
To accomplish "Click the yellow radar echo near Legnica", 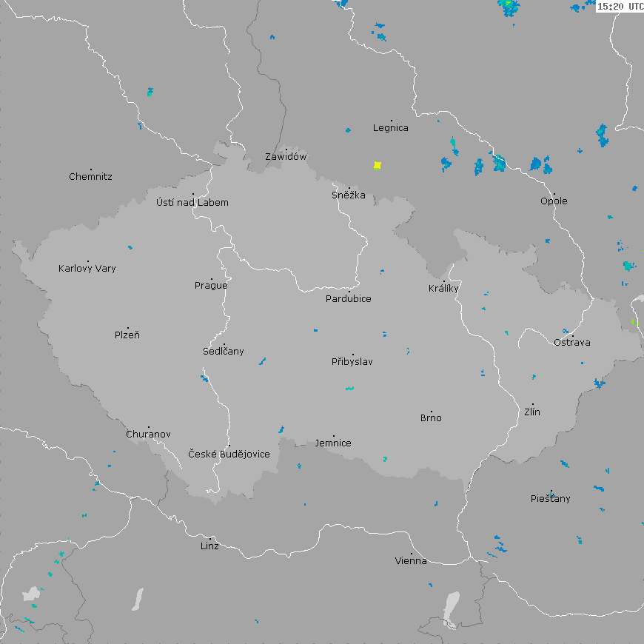I will pyautogui.click(x=378, y=166).
